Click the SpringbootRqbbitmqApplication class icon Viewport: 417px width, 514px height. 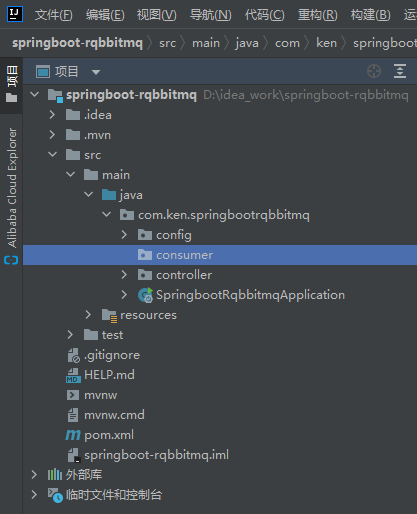[x=145, y=295]
